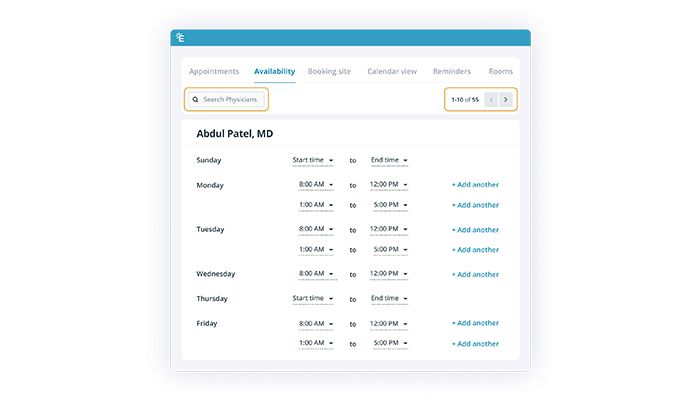This screenshot has width=700, height=400.
Task: Click Add another for Monday 8:00 AM slot
Action: [x=475, y=185]
